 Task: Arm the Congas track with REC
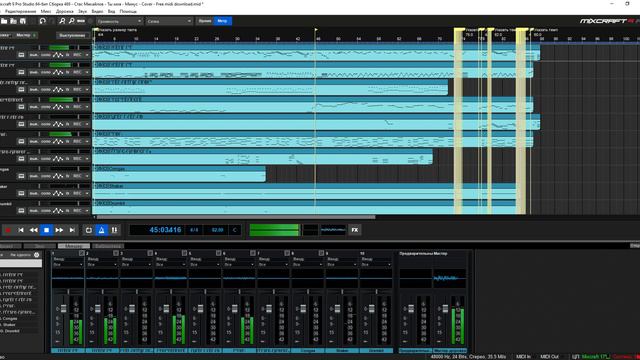coord(77,176)
